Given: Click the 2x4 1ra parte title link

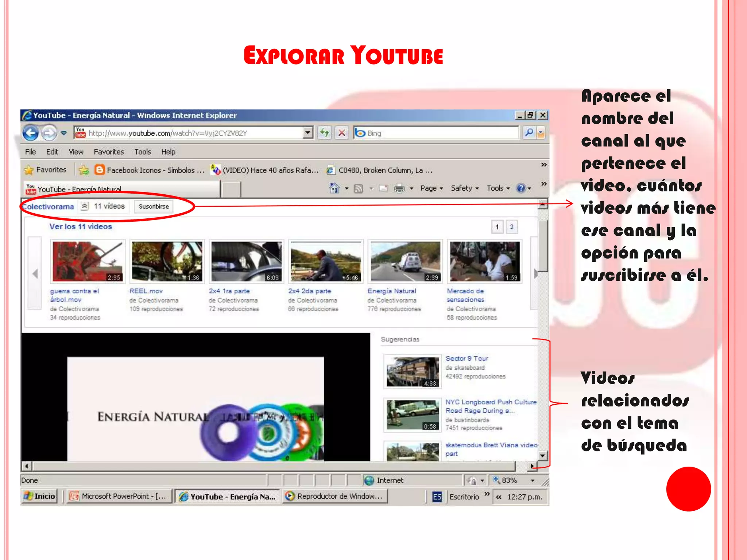Looking at the screenshot, I should tap(229, 291).
